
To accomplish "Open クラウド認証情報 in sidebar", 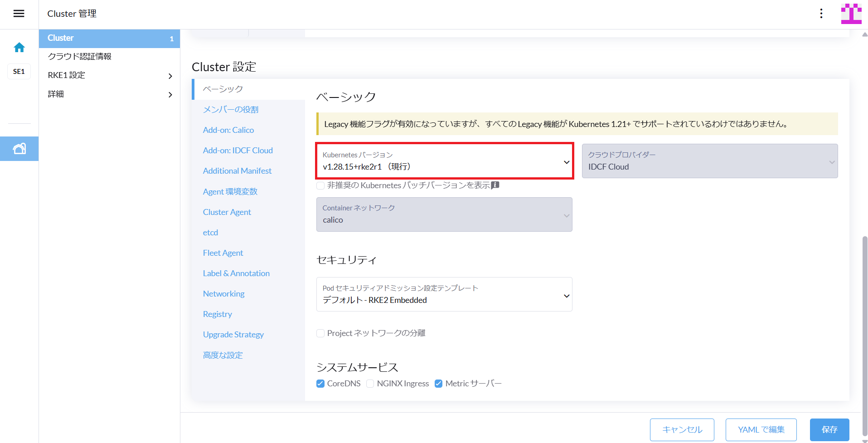I will pyautogui.click(x=109, y=57).
